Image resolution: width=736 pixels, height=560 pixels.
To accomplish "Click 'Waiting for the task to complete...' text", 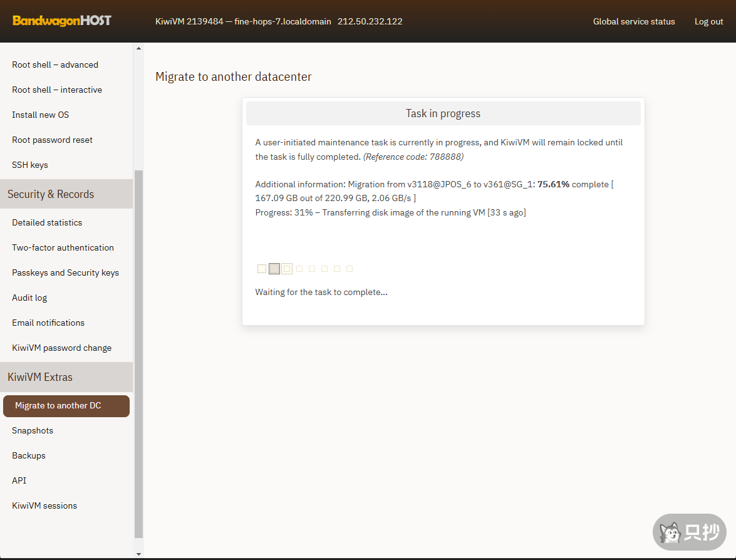I will [321, 292].
